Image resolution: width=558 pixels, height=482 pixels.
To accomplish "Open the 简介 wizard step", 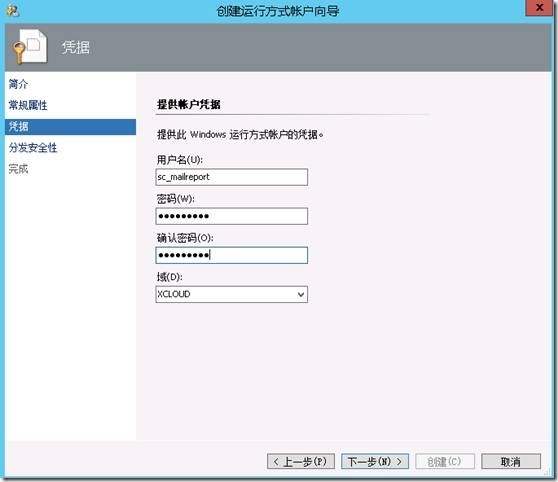I will 19,84.
